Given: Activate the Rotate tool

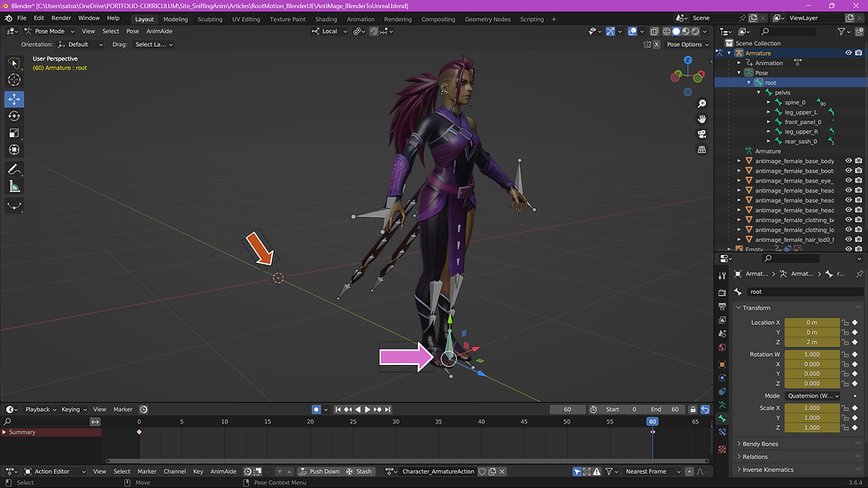Looking at the screenshot, I should pyautogui.click(x=14, y=116).
